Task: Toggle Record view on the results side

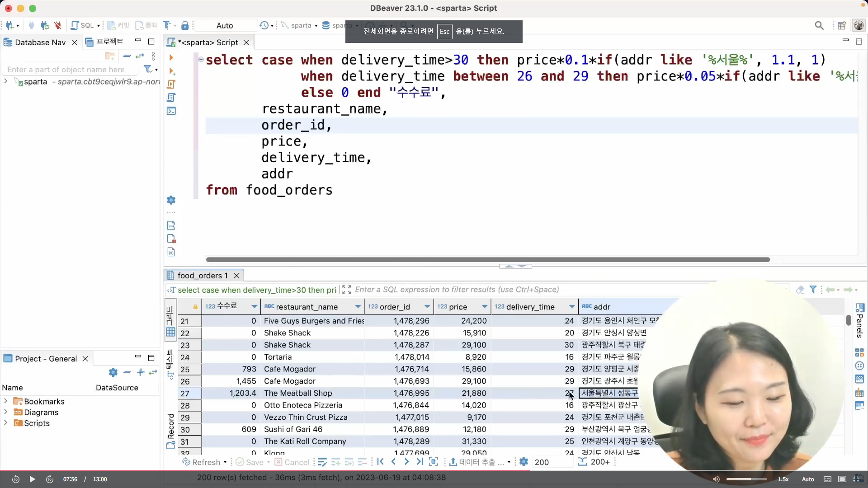Action: (x=170, y=431)
